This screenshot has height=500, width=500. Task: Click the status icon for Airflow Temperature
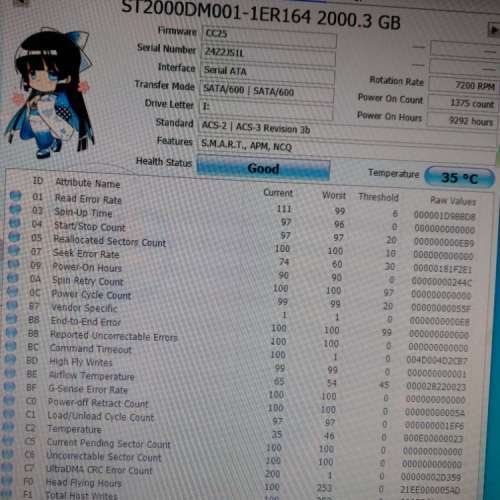[10, 373]
